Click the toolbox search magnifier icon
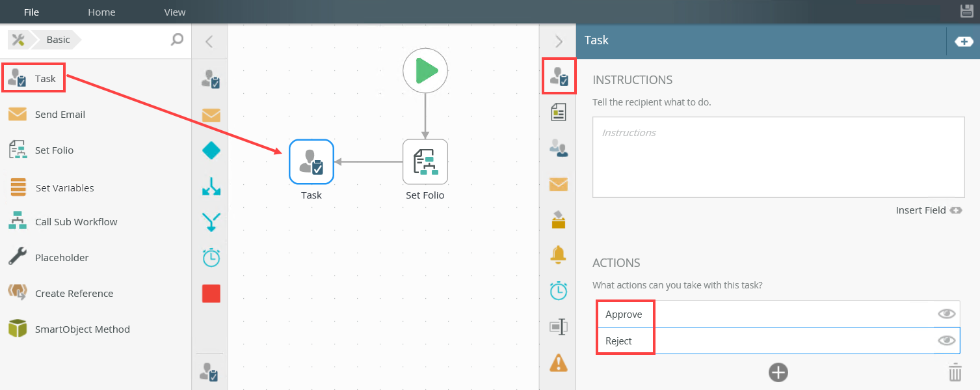980x390 pixels. click(177, 40)
